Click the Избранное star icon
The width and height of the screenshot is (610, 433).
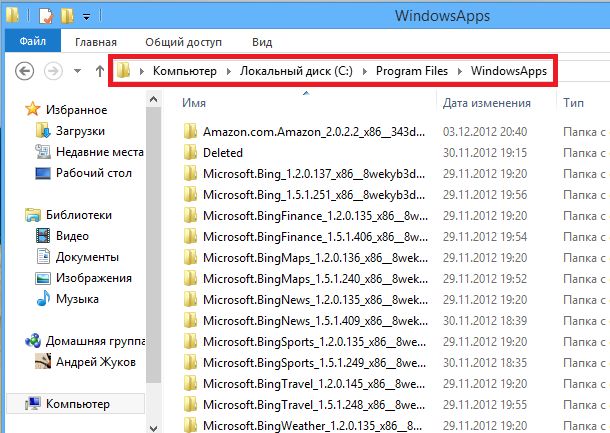click(33, 109)
